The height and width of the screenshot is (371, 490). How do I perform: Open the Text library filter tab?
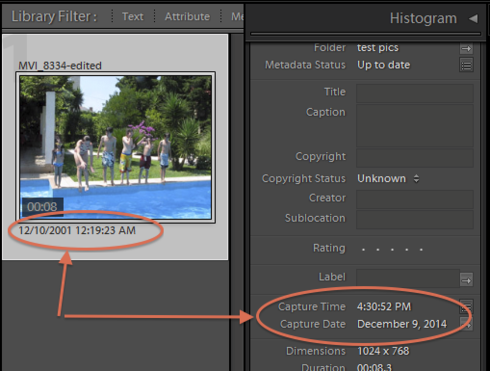[132, 16]
